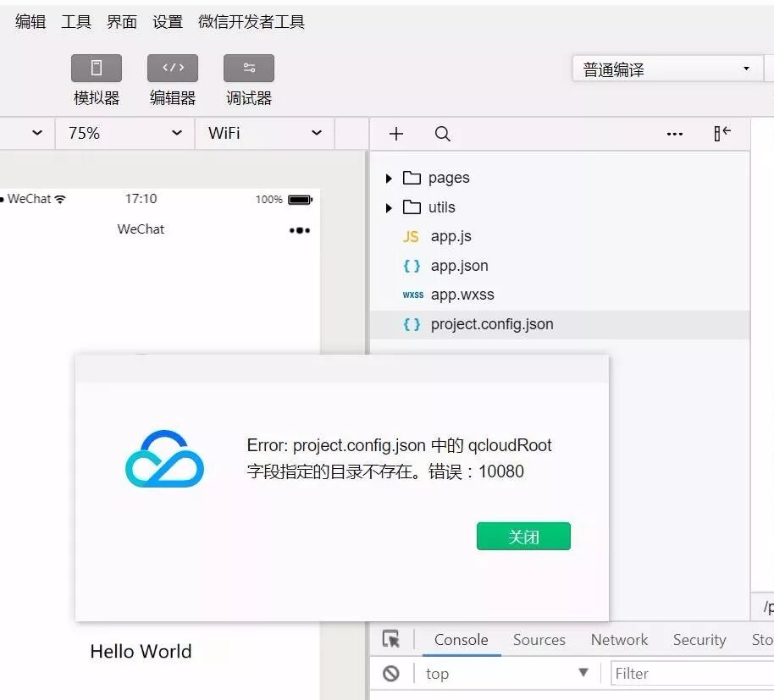Clear console with the block icon
Viewport: 774px width, 700px height.
391,674
